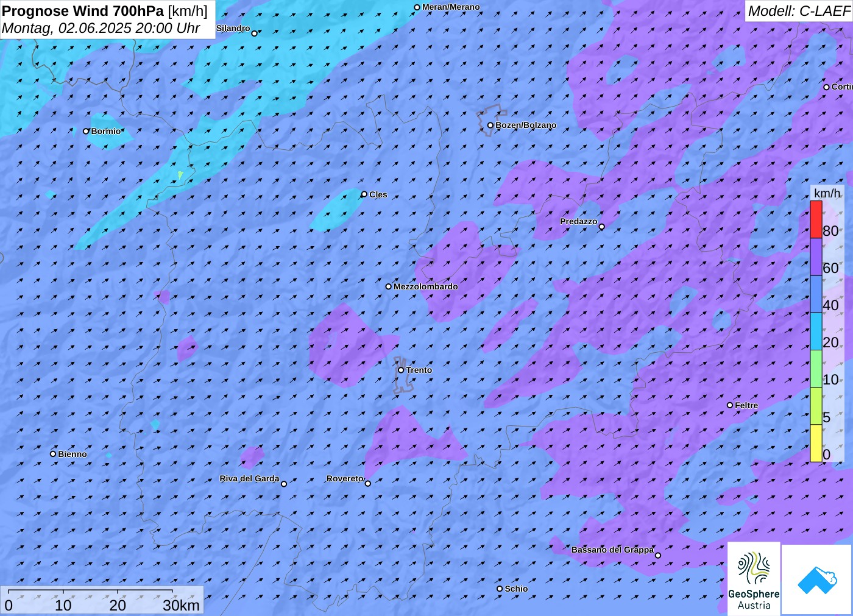Viewport: 853px width, 616px height.
Task: Click the 'Bozen/Bolzano' label text
Action: (526, 125)
